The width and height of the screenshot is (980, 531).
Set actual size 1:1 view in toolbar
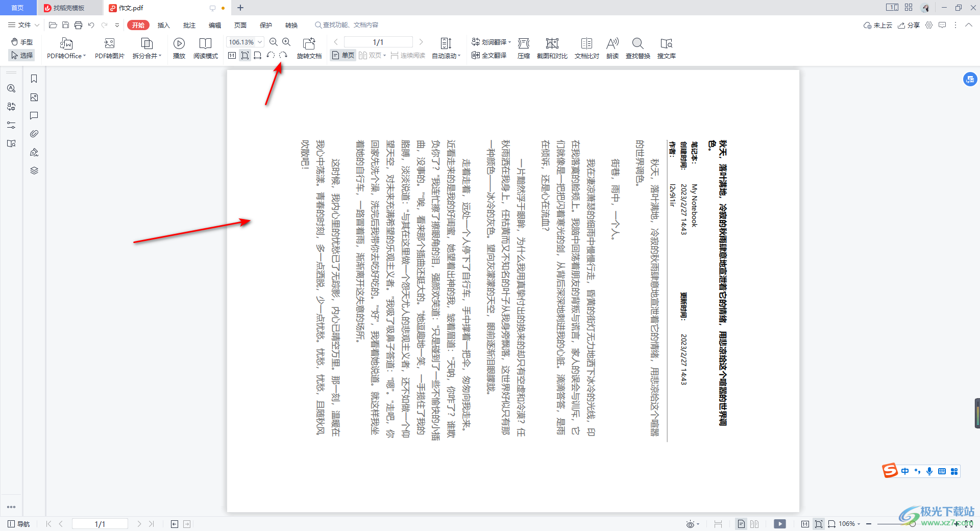pos(232,55)
